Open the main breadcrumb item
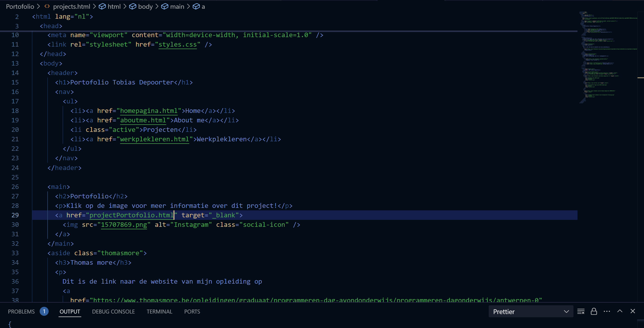 [177, 6]
